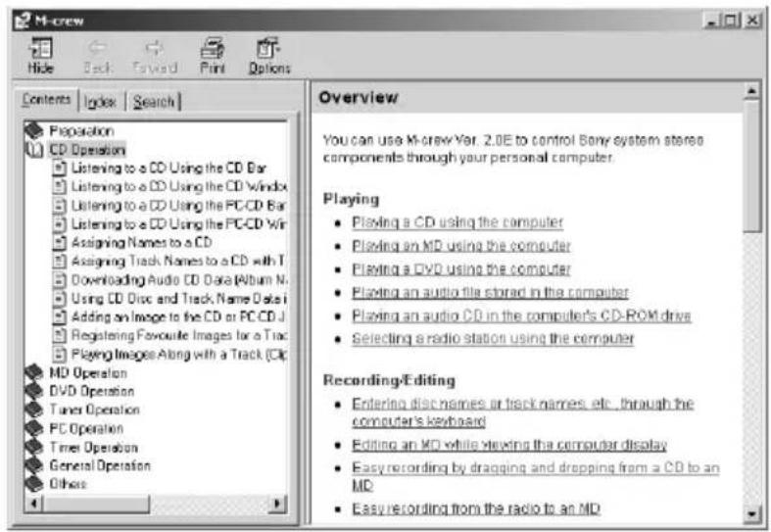The width and height of the screenshot is (771, 532).
Task: Click page icon for Downloading Audio CD Data
Action: coord(60,280)
